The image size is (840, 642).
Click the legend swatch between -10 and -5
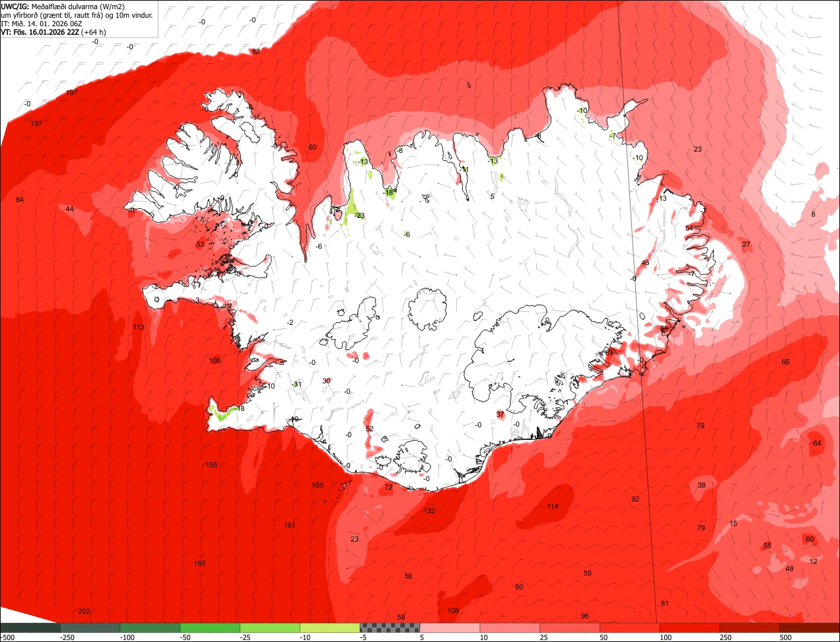tap(330, 628)
